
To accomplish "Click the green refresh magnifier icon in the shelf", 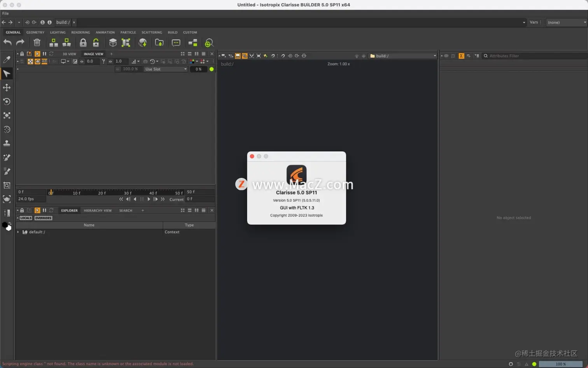I will click(209, 43).
